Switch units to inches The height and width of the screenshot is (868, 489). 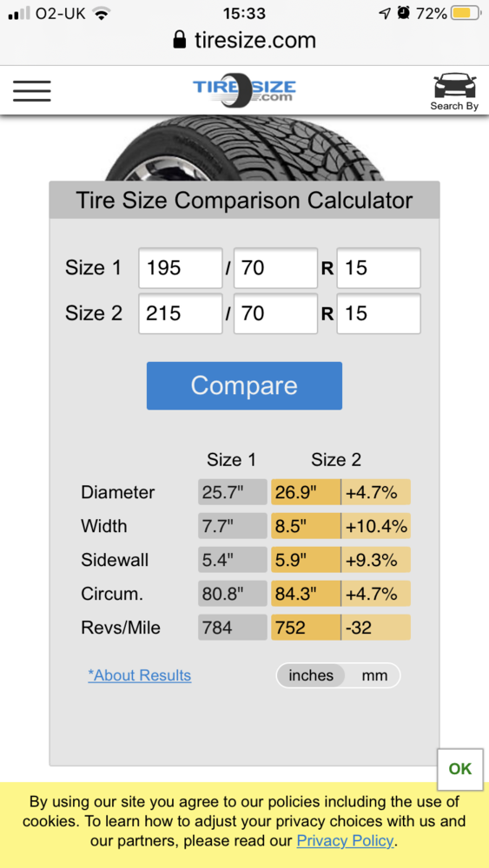(x=311, y=675)
